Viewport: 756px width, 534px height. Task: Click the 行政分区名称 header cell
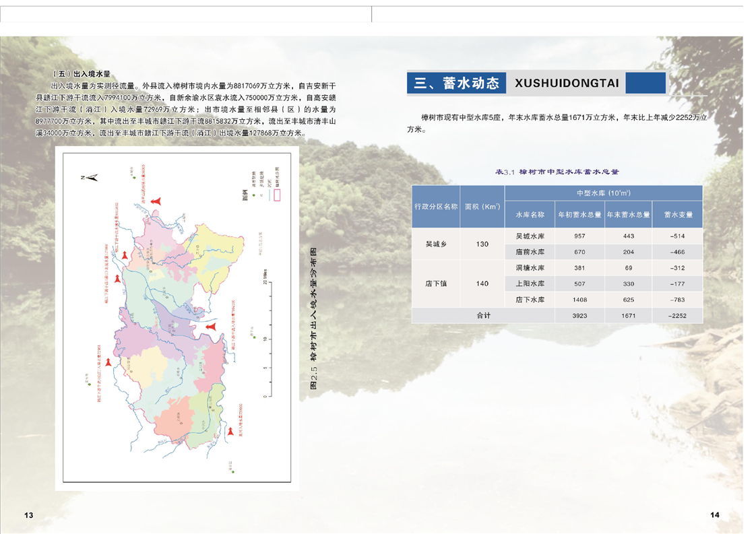435,207
